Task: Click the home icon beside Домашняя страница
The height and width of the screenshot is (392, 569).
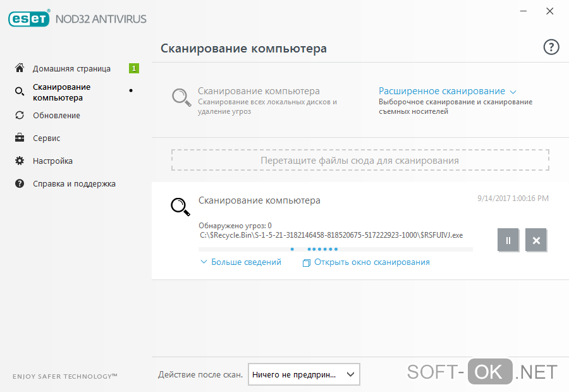Action: [20, 68]
